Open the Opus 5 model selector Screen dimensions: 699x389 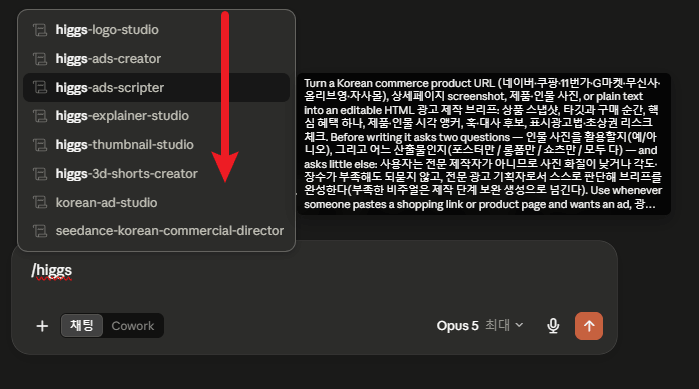[480, 326]
